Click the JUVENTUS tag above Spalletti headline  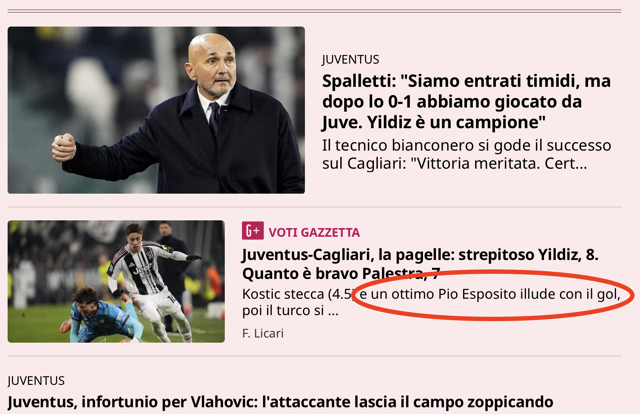click(351, 60)
